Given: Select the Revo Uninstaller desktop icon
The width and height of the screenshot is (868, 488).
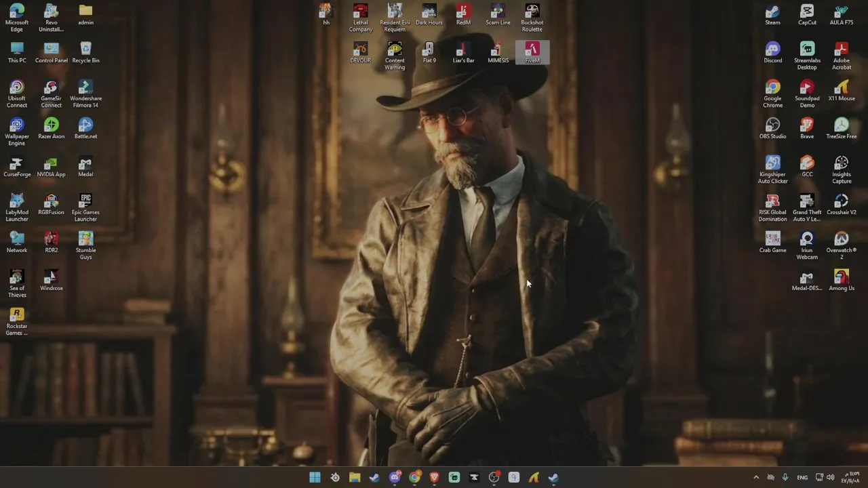Looking at the screenshot, I should [x=51, y=18].
